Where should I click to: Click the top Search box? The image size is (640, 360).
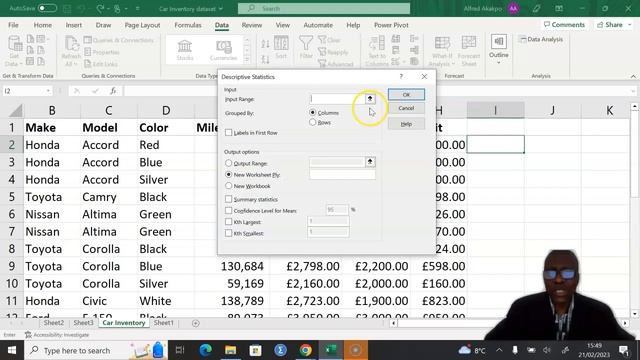tap(324, 9)
